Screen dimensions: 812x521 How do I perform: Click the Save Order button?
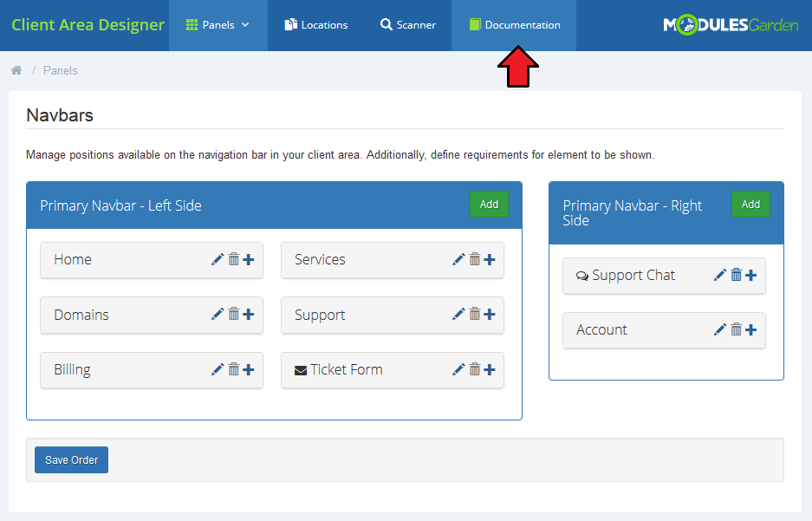[71, 460]
